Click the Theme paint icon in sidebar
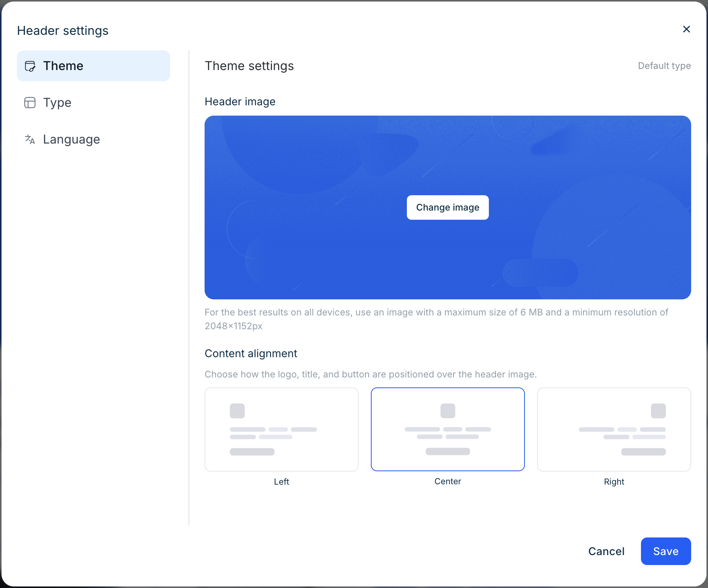 point(30,66)
